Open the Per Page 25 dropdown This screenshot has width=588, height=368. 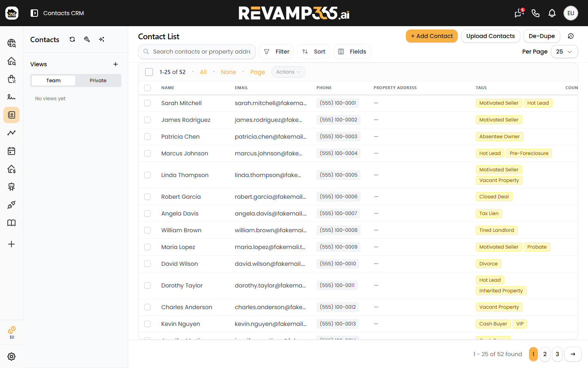[564, 52]
